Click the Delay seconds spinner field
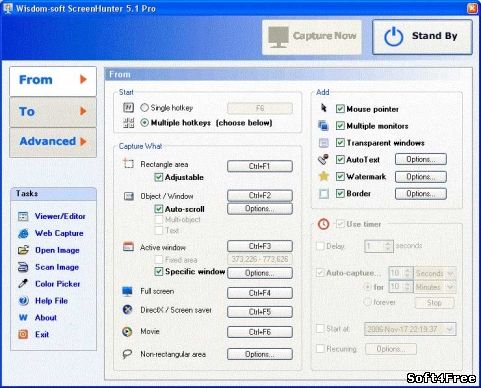The image size is (481, 388). click(x=379, y=246)
